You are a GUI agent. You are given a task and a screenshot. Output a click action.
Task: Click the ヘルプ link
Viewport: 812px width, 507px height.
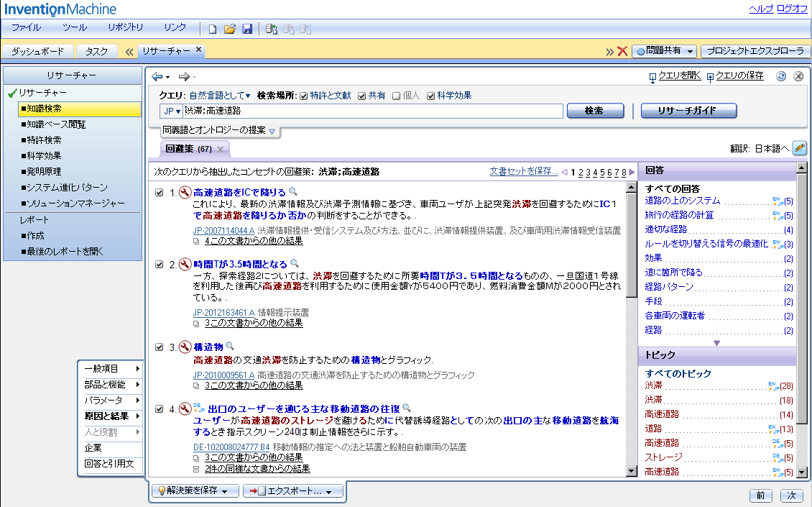click(761, 9)
